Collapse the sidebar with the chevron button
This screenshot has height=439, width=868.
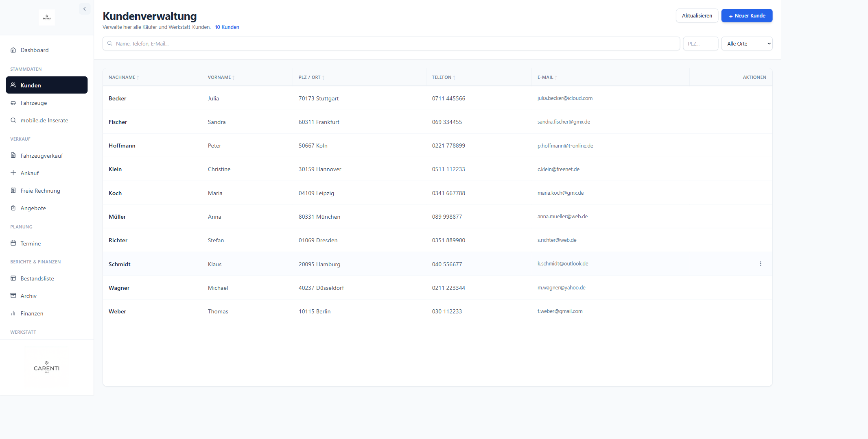pos(85,9)
